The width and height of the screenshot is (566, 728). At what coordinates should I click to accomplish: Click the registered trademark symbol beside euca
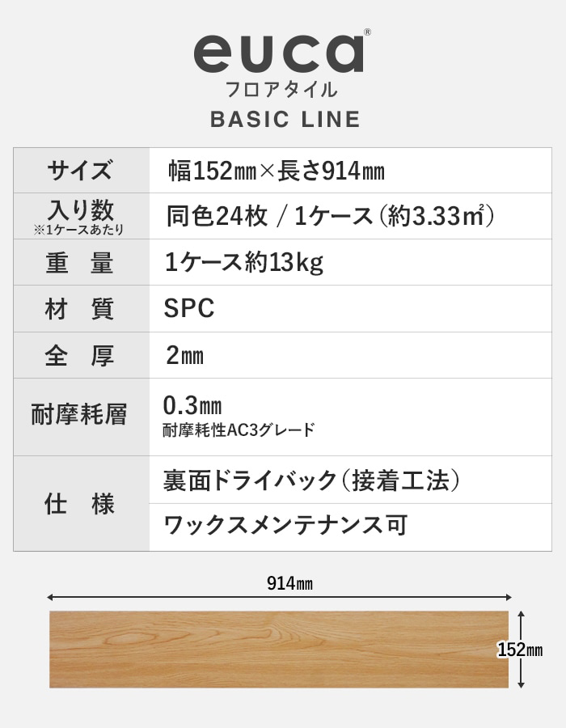pyautogui.click(x=368, y=33)
